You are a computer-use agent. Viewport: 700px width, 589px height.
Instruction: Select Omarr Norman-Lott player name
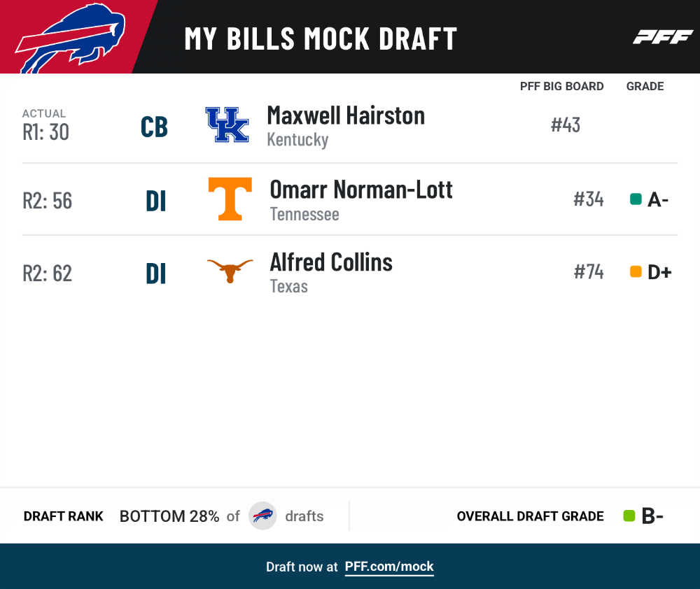coord(361,190)
